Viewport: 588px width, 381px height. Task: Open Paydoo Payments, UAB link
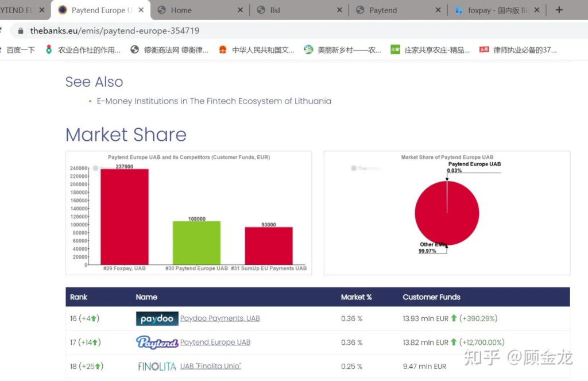[x=220, y=318]
